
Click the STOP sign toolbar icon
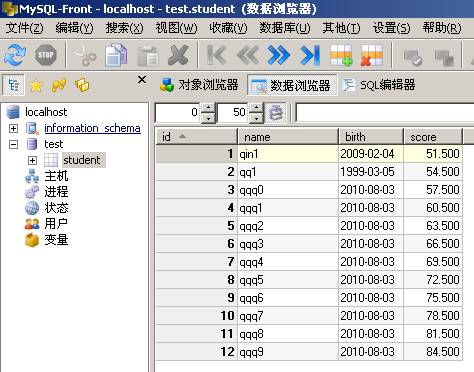pyautogui.click(x=46, y=55)
